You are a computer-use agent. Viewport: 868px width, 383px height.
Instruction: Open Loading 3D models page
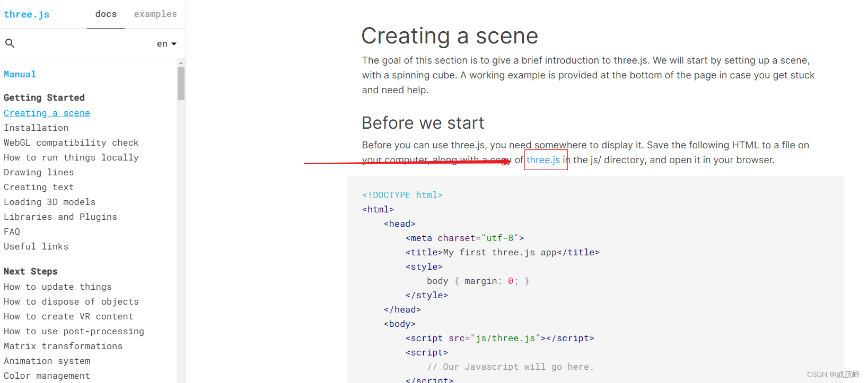point(50,202)
